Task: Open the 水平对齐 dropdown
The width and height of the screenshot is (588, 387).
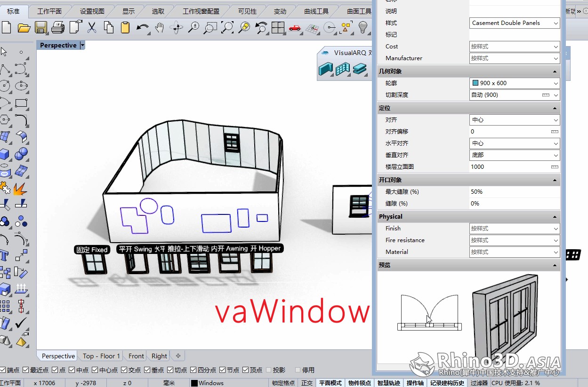Action: coord(515,143)
